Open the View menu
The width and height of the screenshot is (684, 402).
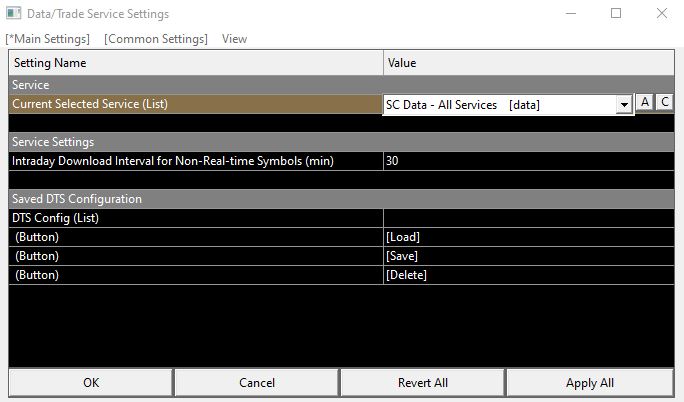point(234,39)
